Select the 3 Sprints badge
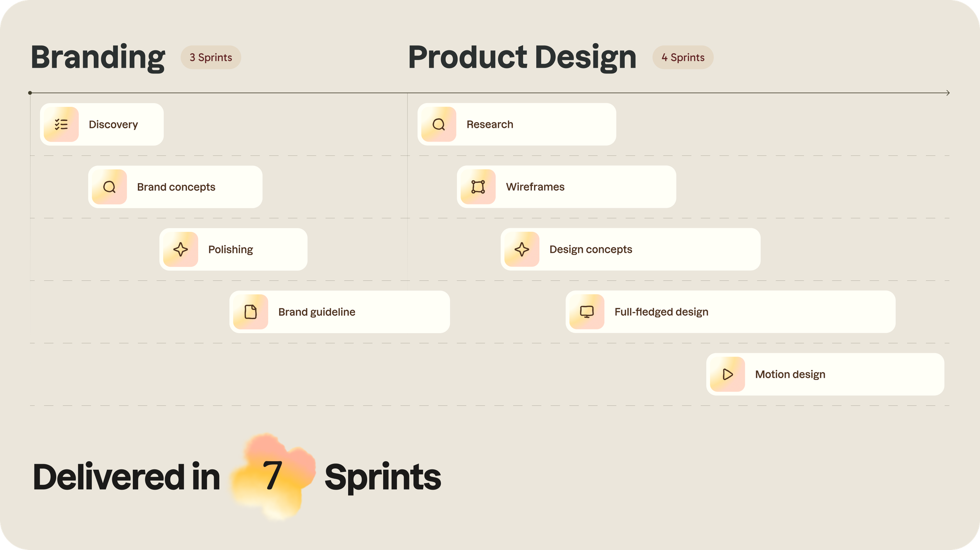The width and height of the screenshot is (980, 550). 211,57
